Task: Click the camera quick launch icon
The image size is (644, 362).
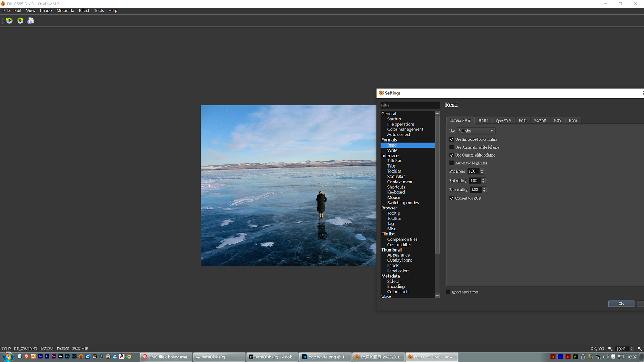Action: tap(88, 356)
